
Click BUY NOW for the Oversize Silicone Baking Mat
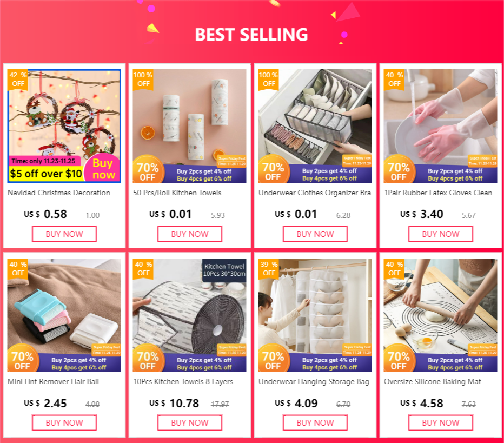[x=441, y=423]
